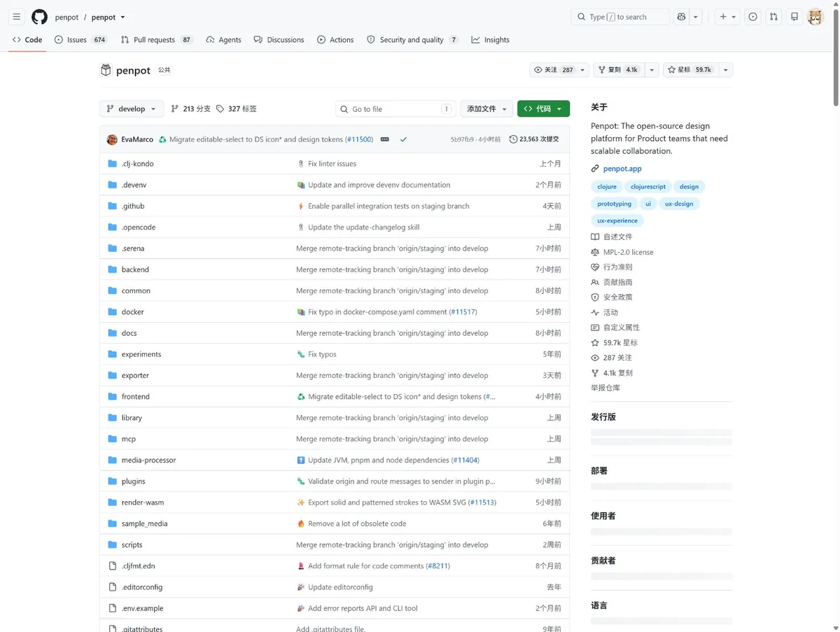
Task: Click the branch icon for 213 branches
Action: pyautogui.click(x=175, y=108)
